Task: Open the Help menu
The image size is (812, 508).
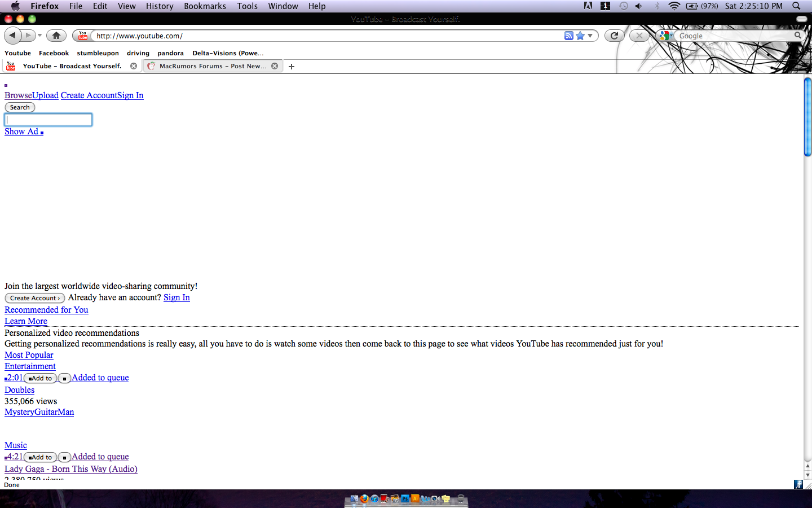Action: tap(317, 6)
